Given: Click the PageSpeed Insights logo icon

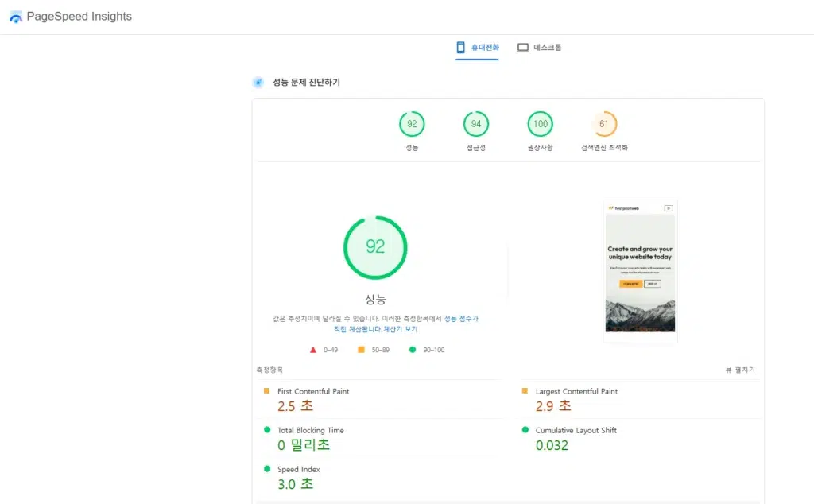Looking at the screenshot, I should coord(14,16).
